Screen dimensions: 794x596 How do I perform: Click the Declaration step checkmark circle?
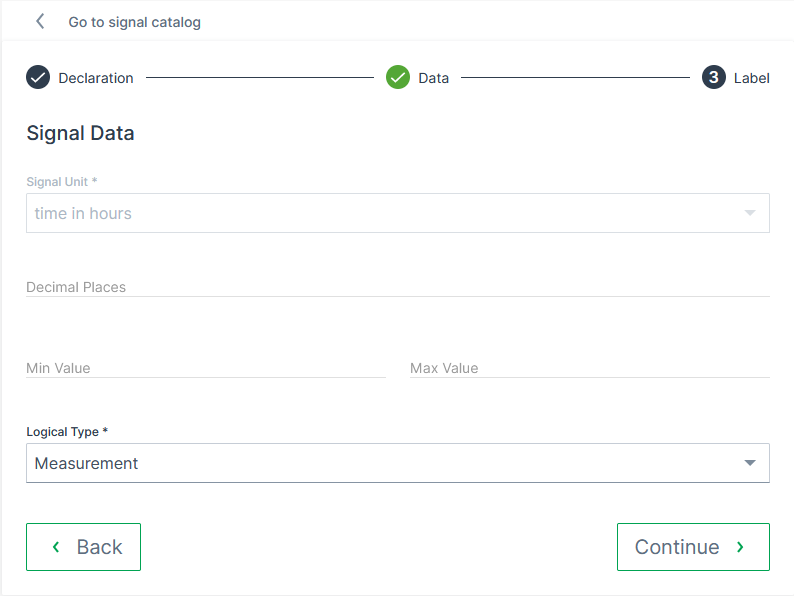tap(38, 77)
